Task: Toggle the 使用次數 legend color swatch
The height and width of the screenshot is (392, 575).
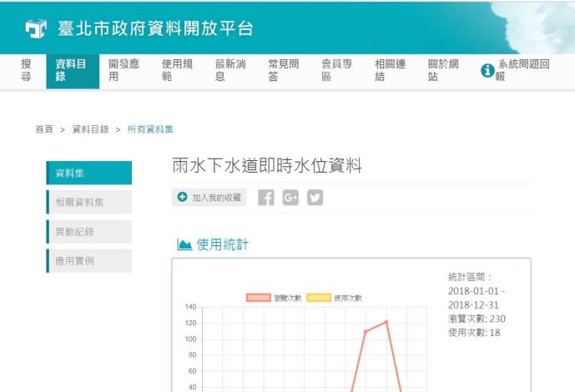Action: tap(319, 298)
